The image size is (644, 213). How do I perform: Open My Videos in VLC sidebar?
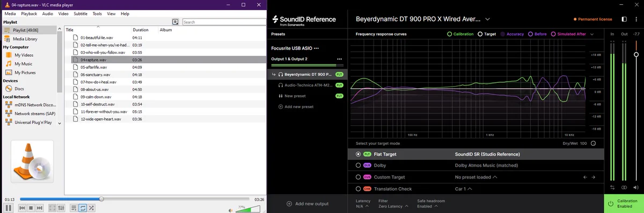pos(24,55)
